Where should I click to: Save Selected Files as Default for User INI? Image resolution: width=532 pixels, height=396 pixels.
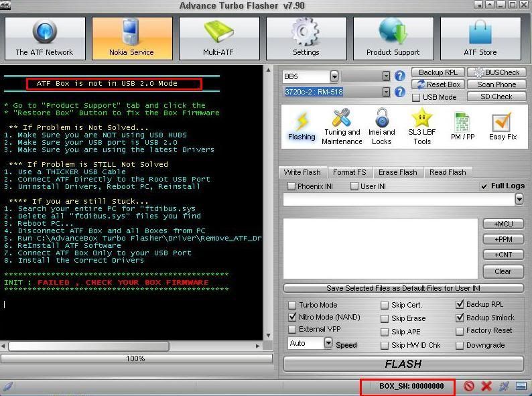coord(403,288)
